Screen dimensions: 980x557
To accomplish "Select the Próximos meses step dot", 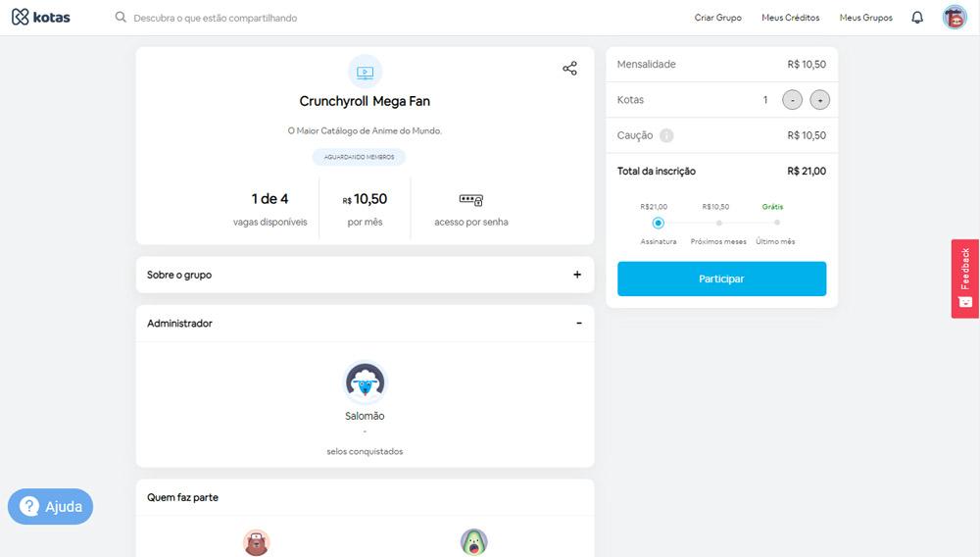I will pos(718,223).
